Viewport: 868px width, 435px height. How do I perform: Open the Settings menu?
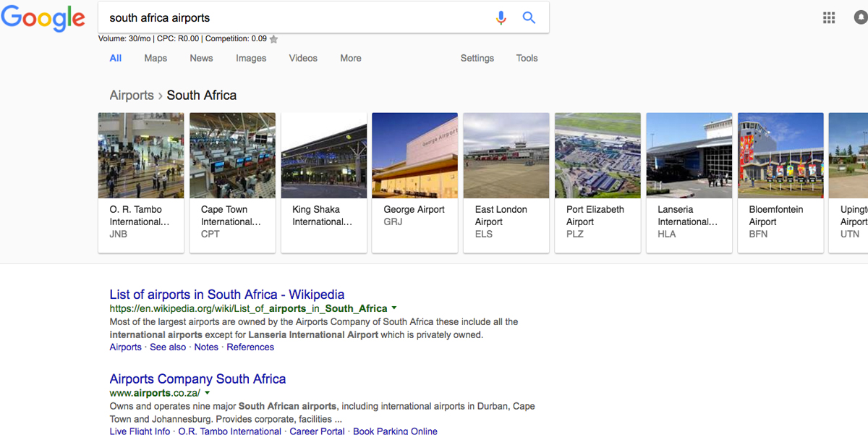coord(477,59)
